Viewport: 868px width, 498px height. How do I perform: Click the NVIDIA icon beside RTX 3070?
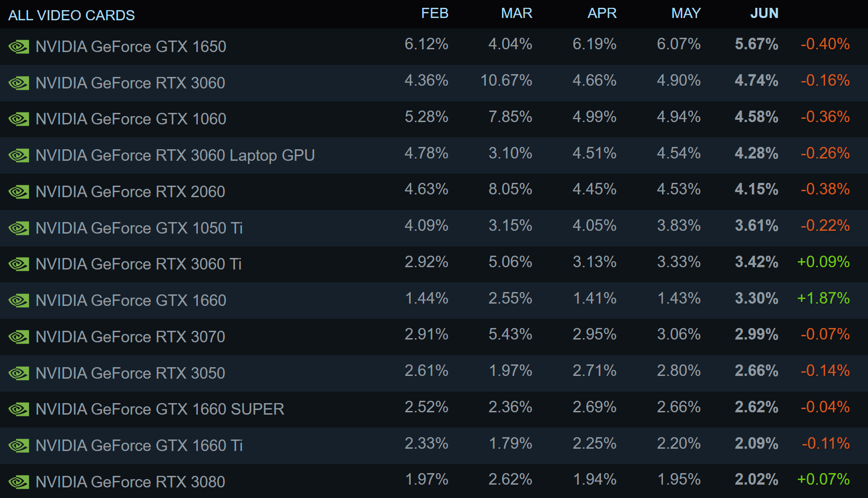(19, 337)
